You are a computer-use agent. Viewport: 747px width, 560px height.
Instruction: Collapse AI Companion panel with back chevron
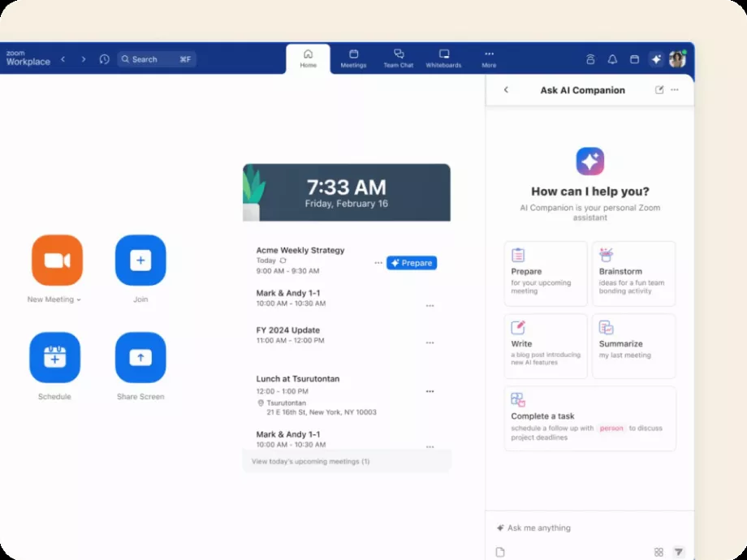(x=507, y=89)
